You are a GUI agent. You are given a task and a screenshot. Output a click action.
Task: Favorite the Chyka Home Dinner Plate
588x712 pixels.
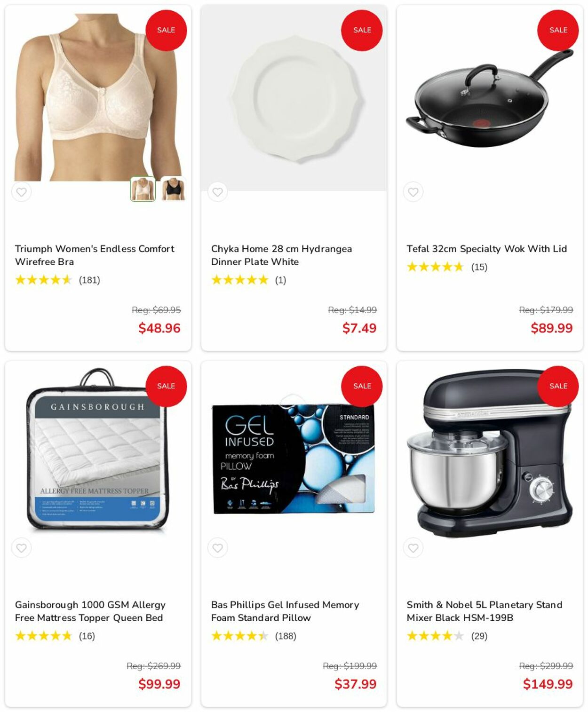pos(217,192)
